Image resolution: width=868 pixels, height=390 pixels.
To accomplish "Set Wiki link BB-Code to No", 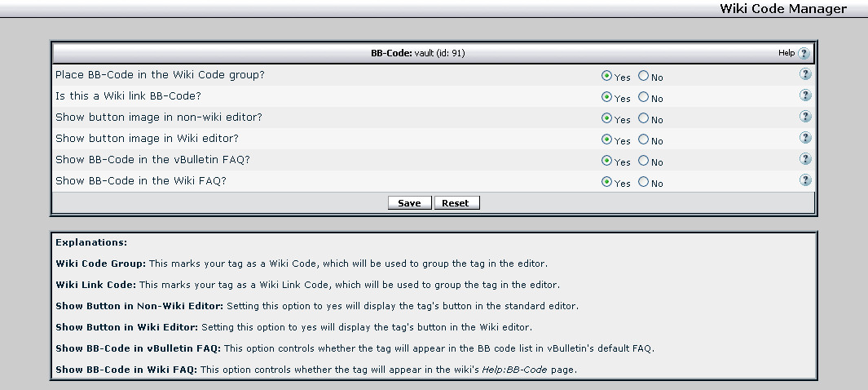I will [x=644, y=97].
